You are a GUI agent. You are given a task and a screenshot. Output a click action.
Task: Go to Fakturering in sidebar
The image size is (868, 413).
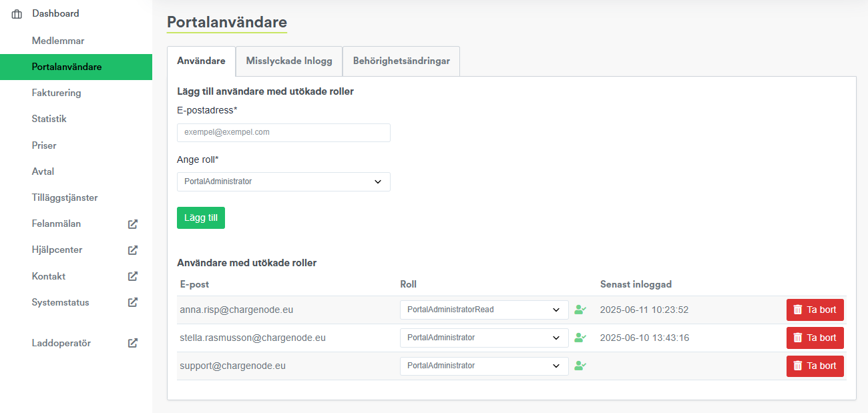pos(56,93)
